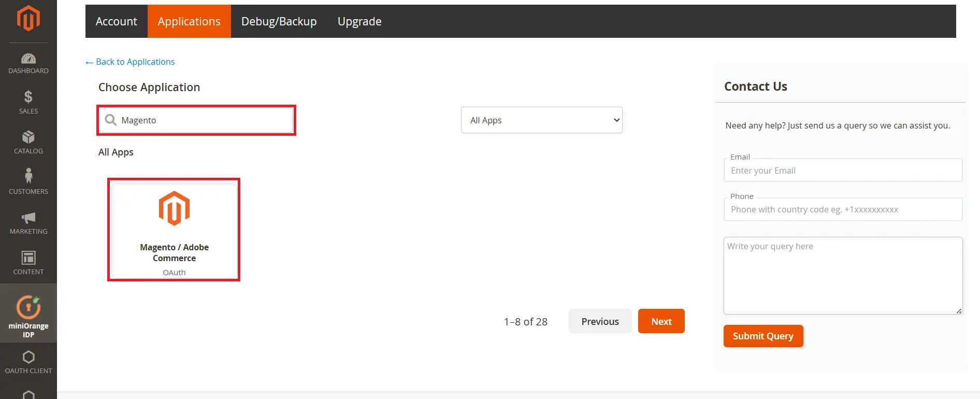This screenshot has width=980, height=399.
Task: Select the Applications tab
Action: tap(189, 21)
